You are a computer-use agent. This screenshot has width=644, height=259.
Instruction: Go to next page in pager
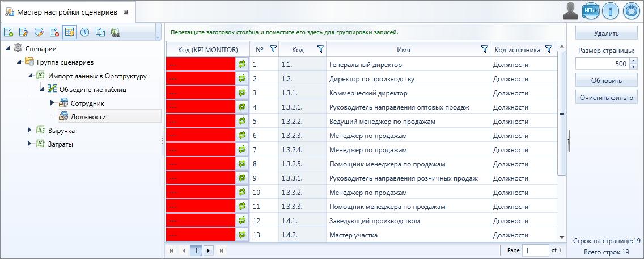click(209, 250)
